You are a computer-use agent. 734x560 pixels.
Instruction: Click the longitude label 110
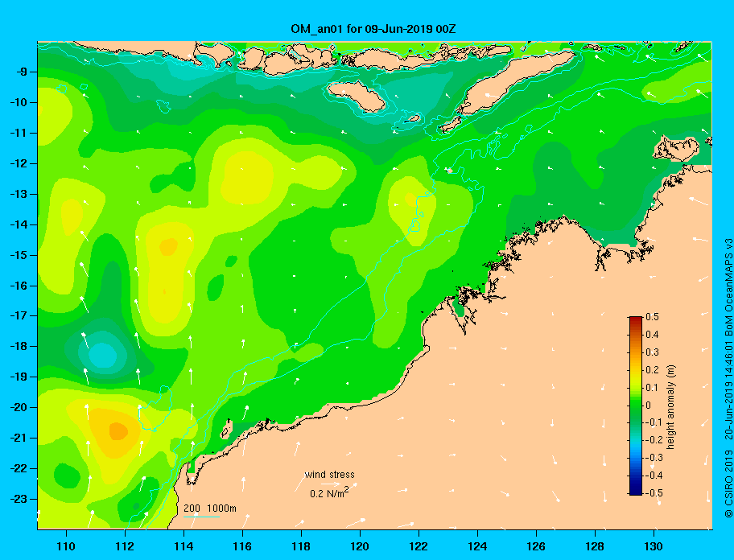click(66, 546)
